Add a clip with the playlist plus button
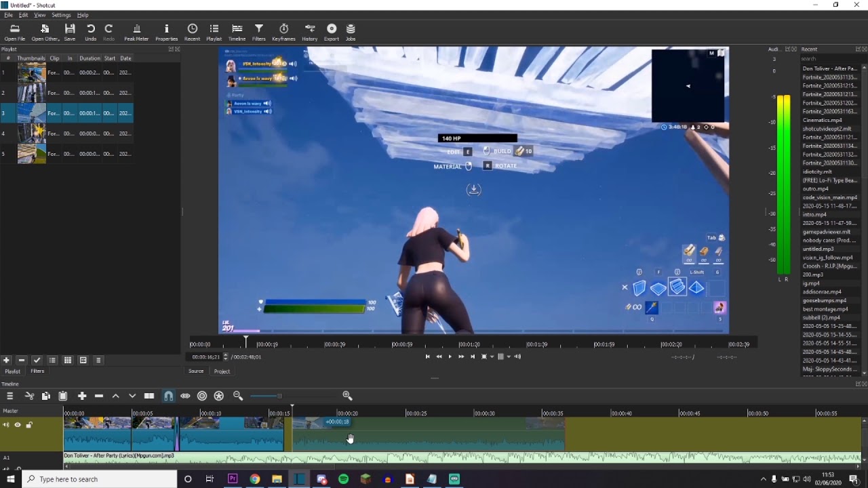 (6, 361)
